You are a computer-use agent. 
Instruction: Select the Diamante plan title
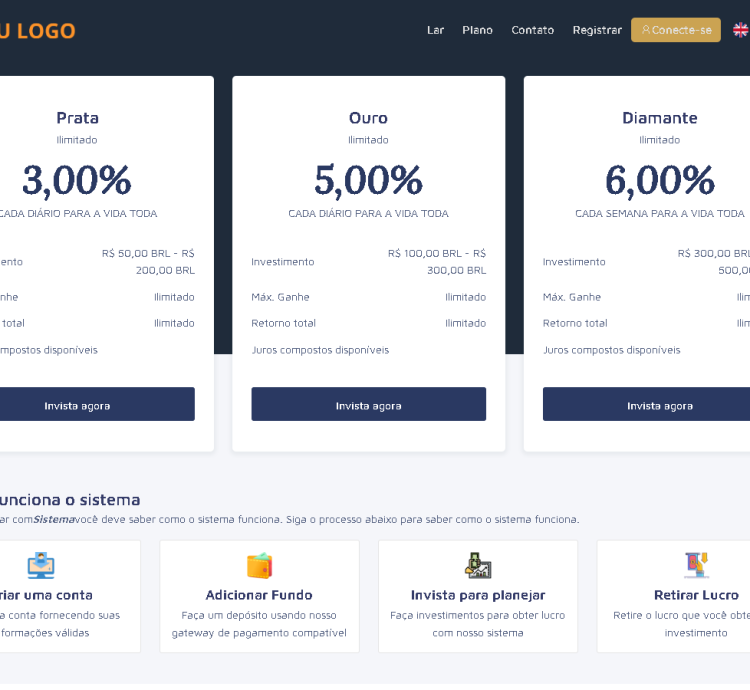click(660, 118)
